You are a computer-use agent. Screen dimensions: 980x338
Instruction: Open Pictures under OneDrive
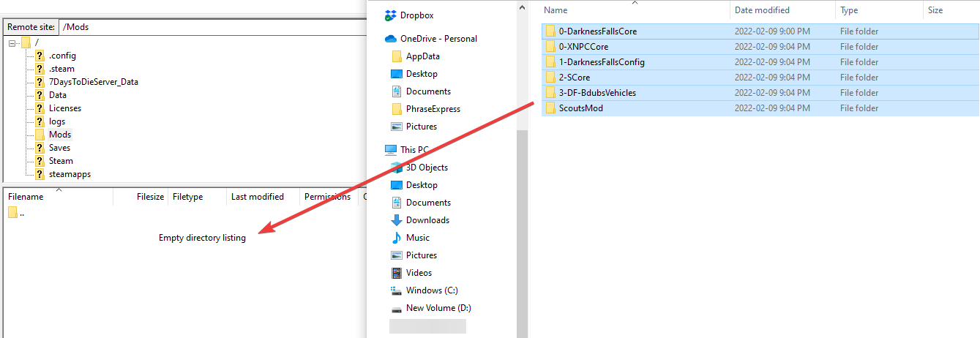[x=422, y=127]
